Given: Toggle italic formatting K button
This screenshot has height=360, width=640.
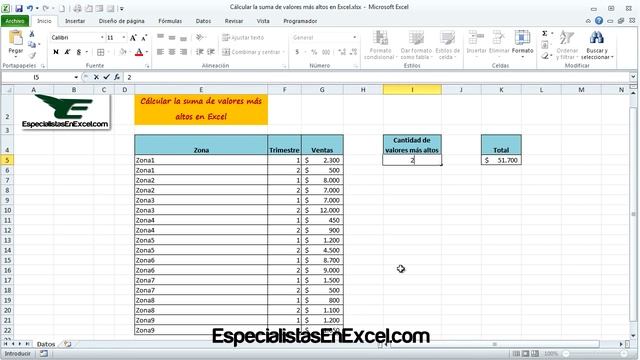Looking at the screenshot, I should 67,52.
